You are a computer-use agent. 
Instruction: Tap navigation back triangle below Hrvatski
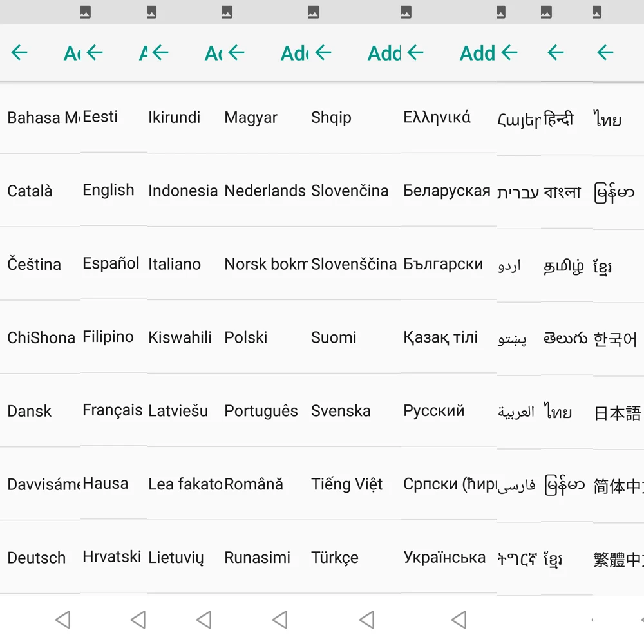point(138,620)
